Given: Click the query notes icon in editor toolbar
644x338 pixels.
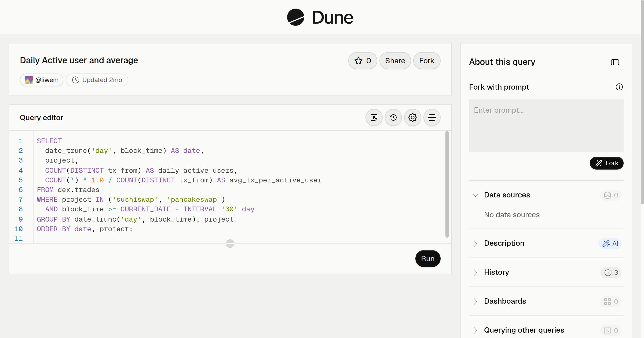Looking at the screenshot, I should (374, 117).
